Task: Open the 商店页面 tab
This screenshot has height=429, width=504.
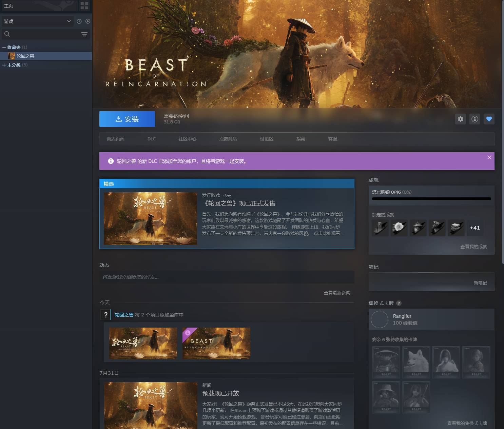Action: (116, 139)
